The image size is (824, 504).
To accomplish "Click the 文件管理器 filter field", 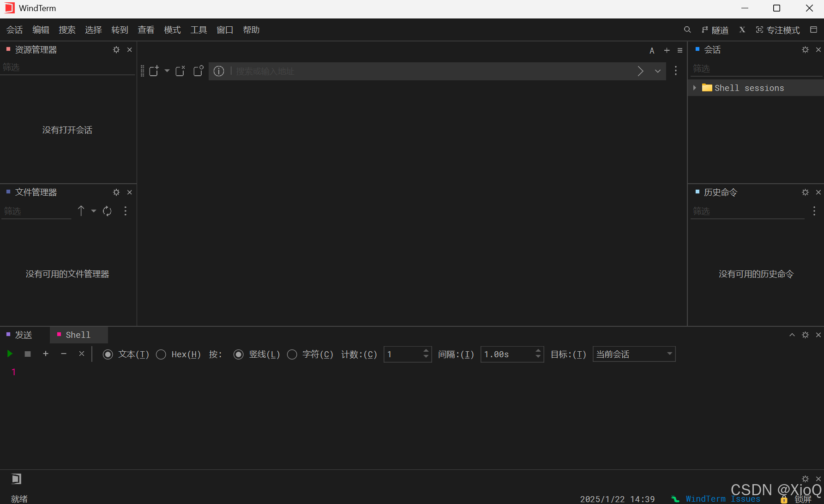I will [x=36, y=211].
